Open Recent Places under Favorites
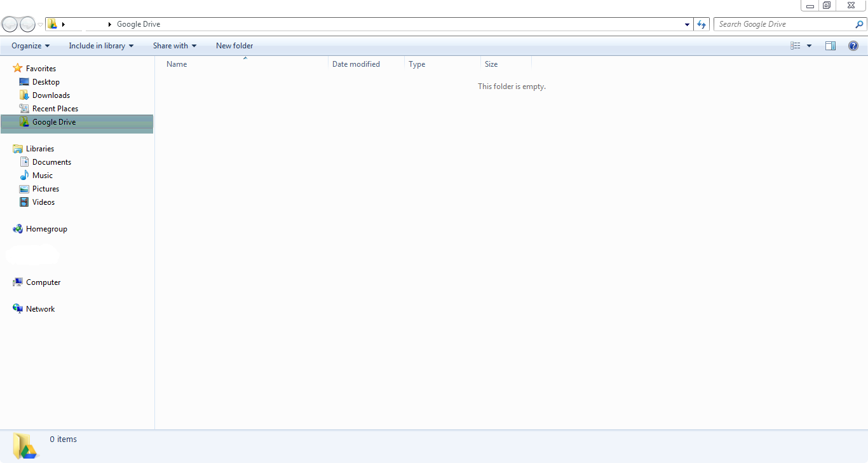 (x=55, y=109)
